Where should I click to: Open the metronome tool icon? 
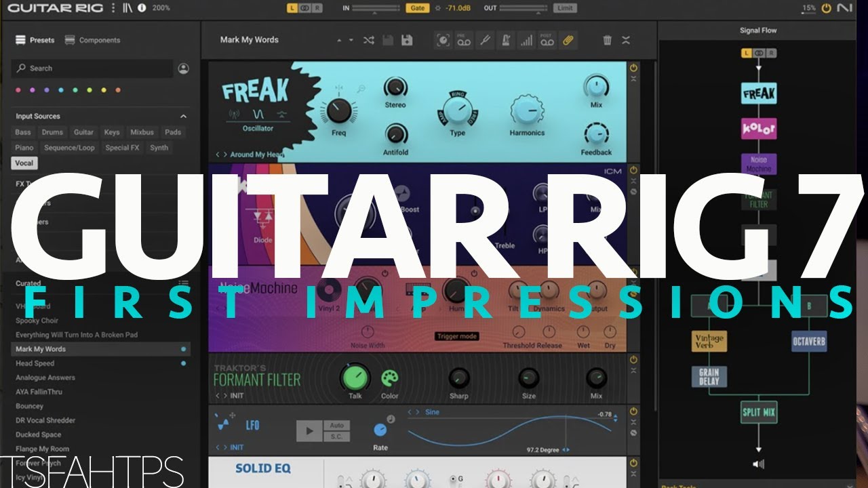pyautogui.click(x=505, y=41)
